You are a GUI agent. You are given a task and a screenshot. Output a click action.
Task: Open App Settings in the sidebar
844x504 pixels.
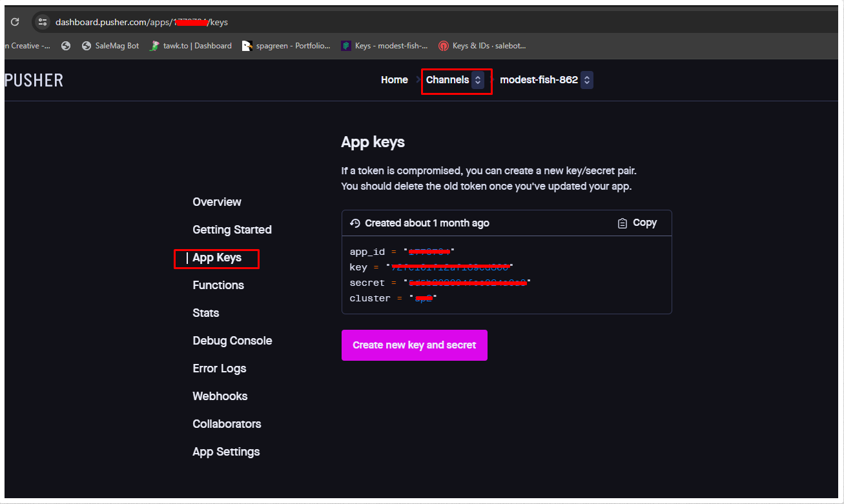click(226, 452)
